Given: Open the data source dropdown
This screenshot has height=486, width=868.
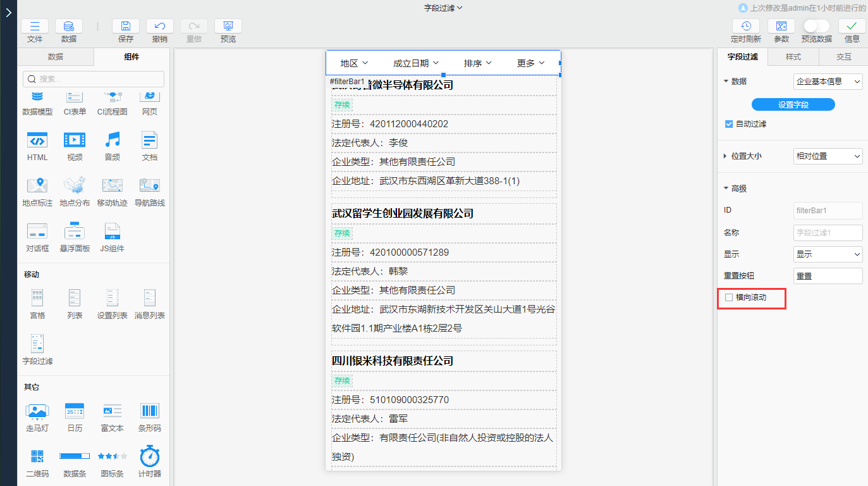Looking at the screenshot, I should pos(828,82).
